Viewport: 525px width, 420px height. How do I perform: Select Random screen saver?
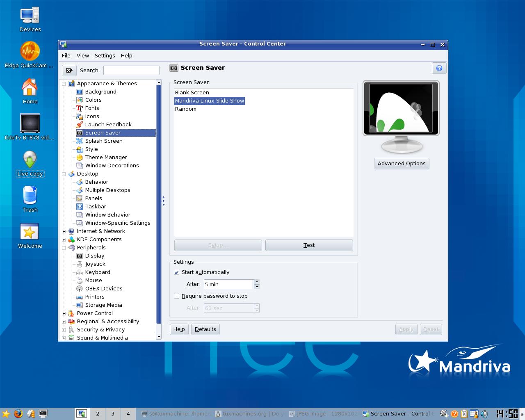[x=185, y=109]
